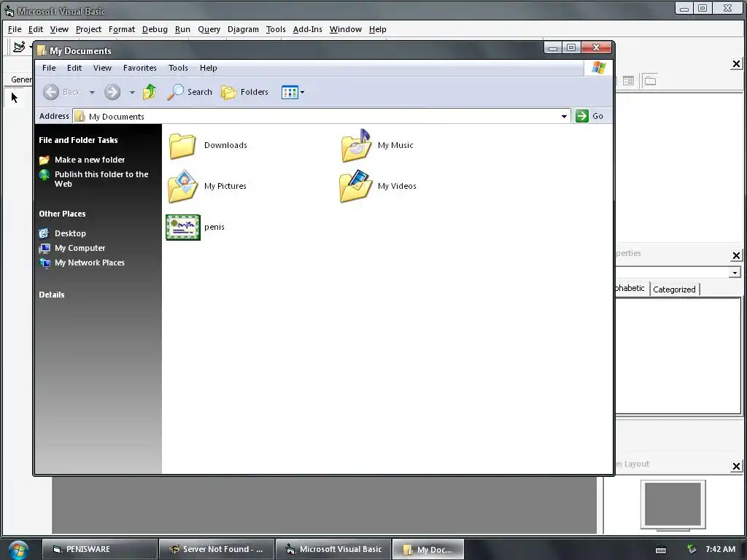Close the Project Explorer panel

736,64
